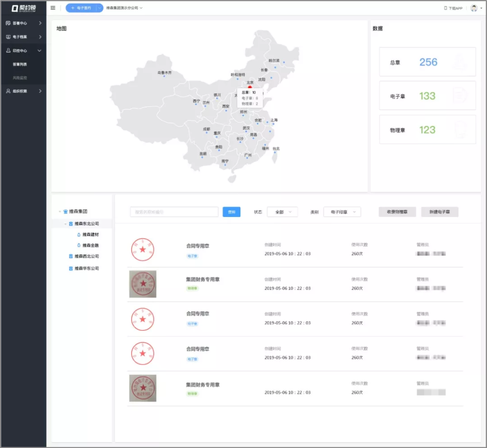487x448 pixels.
Task: Click the crown icon beside 维森集团
Action: [x=65, y=212]
